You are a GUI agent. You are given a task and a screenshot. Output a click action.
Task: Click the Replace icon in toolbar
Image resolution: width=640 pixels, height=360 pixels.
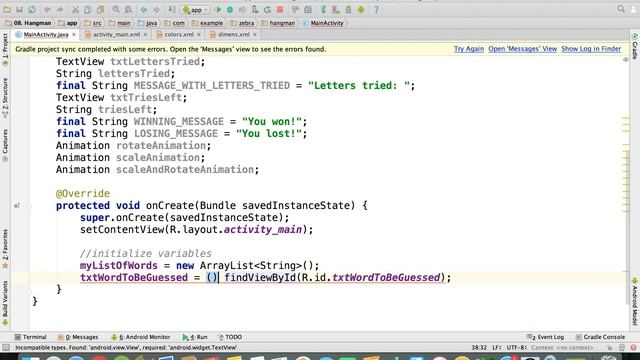coord(128,9)
